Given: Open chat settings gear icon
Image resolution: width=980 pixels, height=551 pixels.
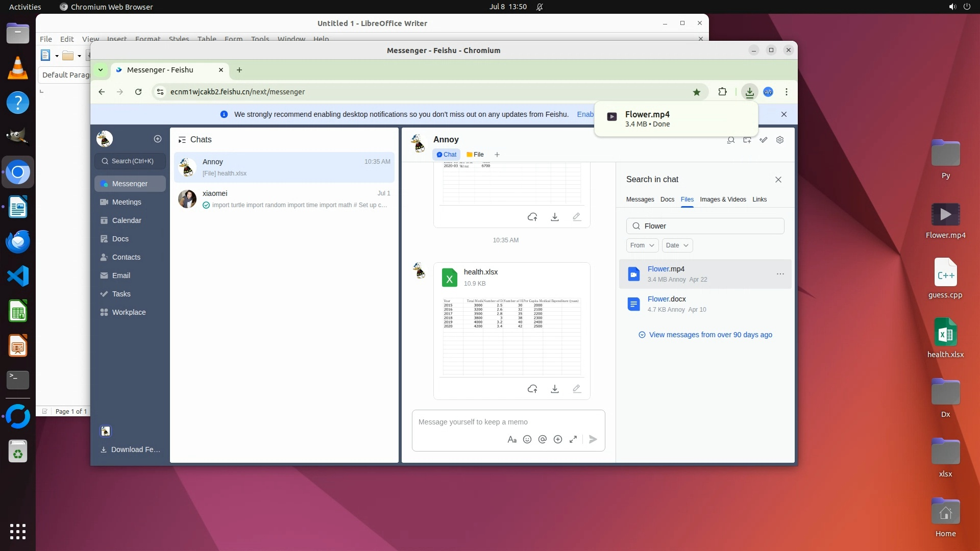Looking at the screenshot, I should 779,140.
